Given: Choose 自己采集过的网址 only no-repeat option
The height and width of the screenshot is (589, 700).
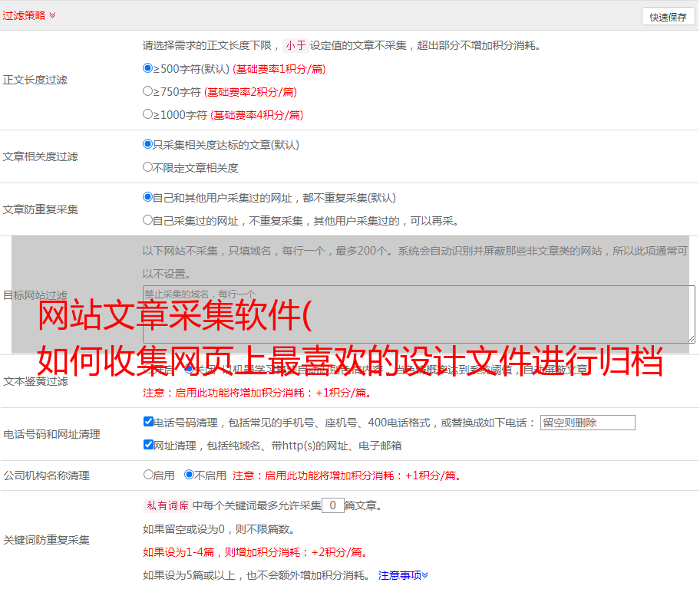Looking at the screenshot, I should point(148,220).
